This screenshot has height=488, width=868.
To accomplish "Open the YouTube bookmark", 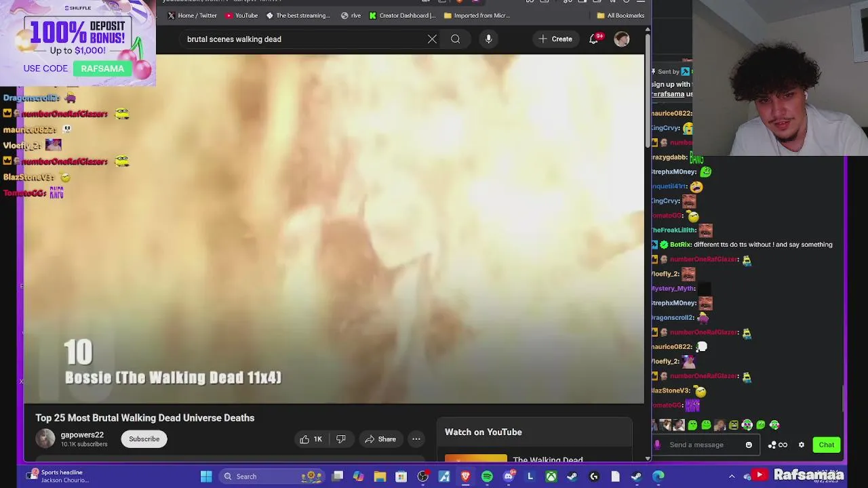I will click(x=242, y=16).
